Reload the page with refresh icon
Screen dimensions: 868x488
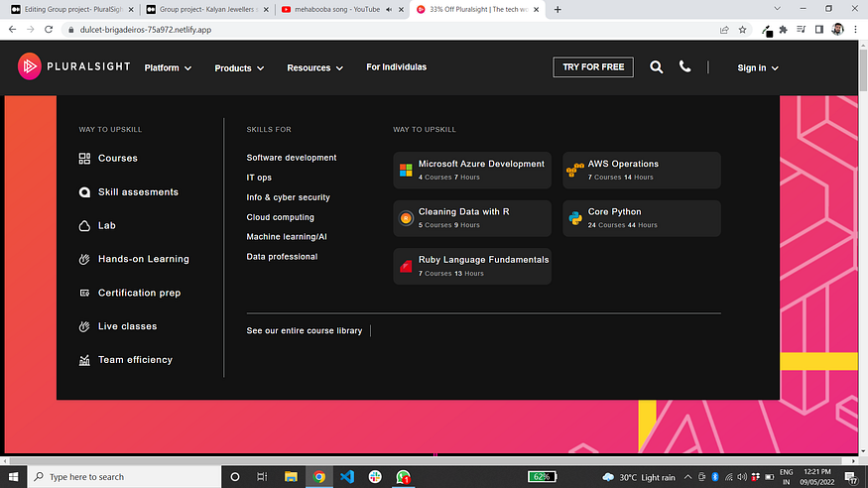click(49, 30)
